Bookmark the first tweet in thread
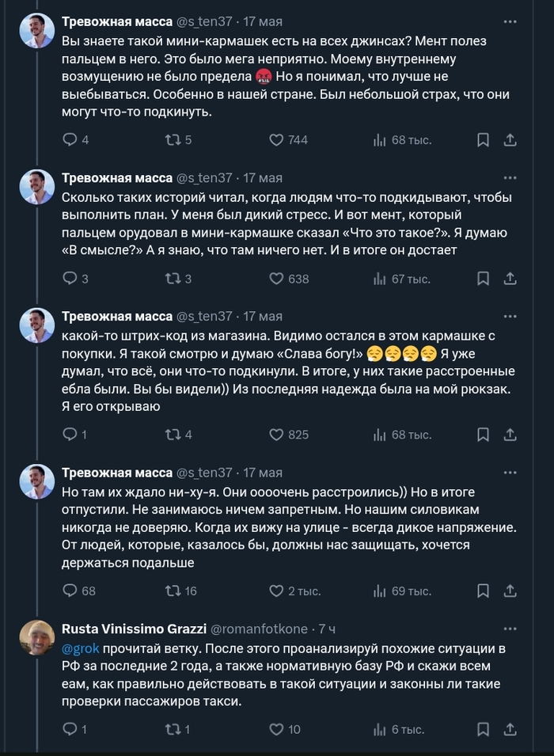The width and height of the screenshot is (554, 756). [483, 140]
